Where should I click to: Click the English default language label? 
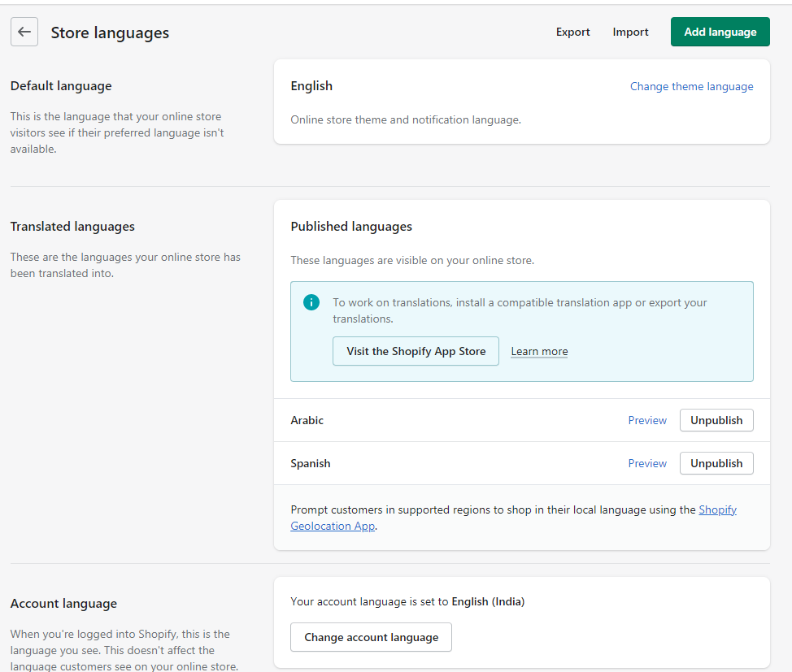click(x=311, y=86)
